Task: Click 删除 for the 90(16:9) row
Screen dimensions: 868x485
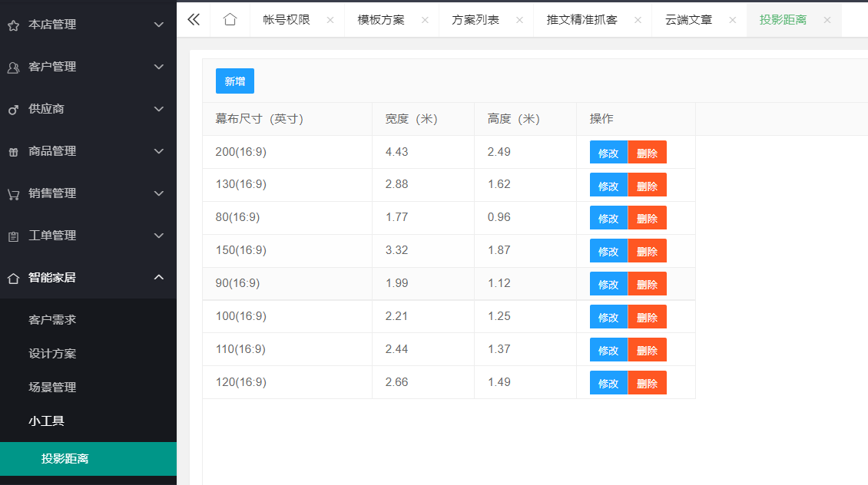Action: pos(647,284)
